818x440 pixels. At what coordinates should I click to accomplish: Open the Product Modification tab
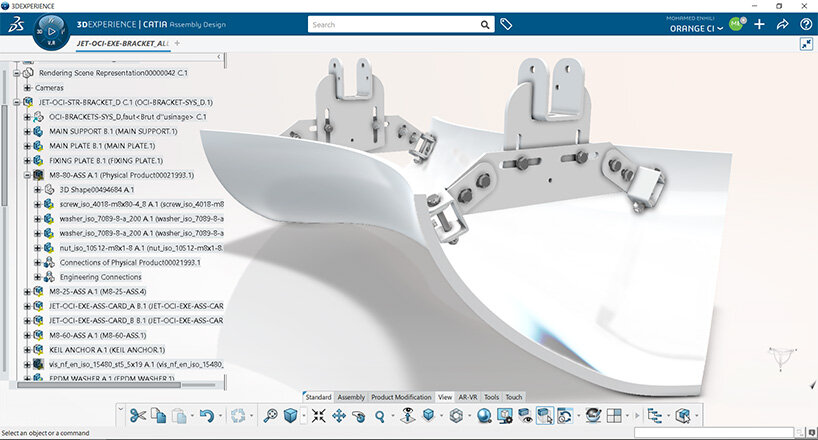point(401,397)
